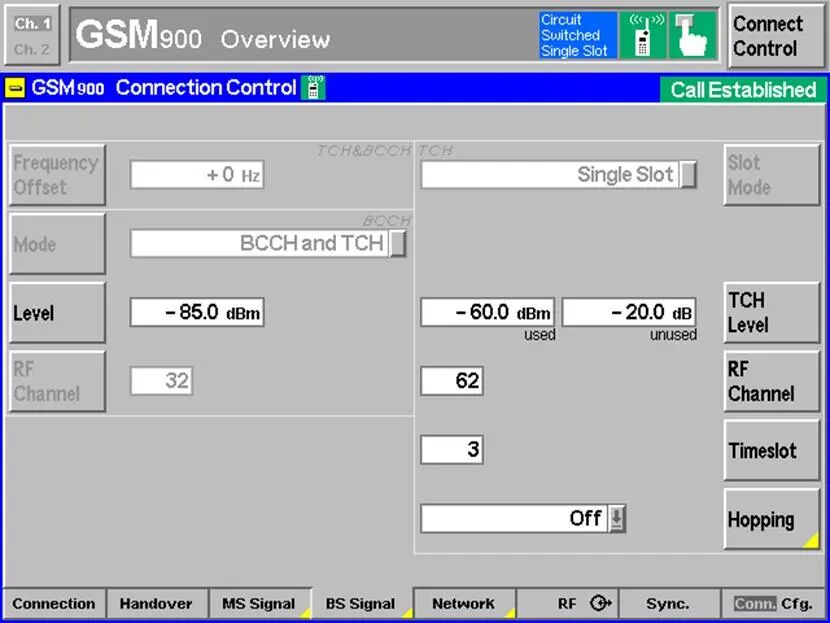Switch to the Network tab
This screenshot has width=830, height=623.
coord(464,603)
